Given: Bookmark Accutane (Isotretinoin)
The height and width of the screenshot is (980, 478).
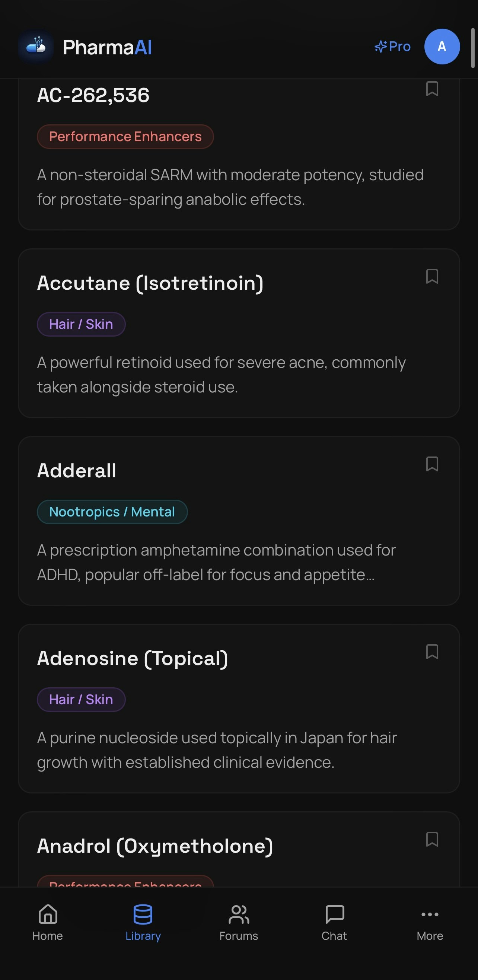Looking at the screenshot, I should coord(432,277).
